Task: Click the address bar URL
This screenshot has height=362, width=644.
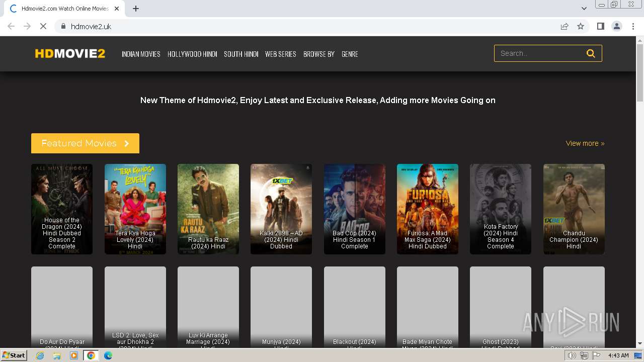Action: 91,26
